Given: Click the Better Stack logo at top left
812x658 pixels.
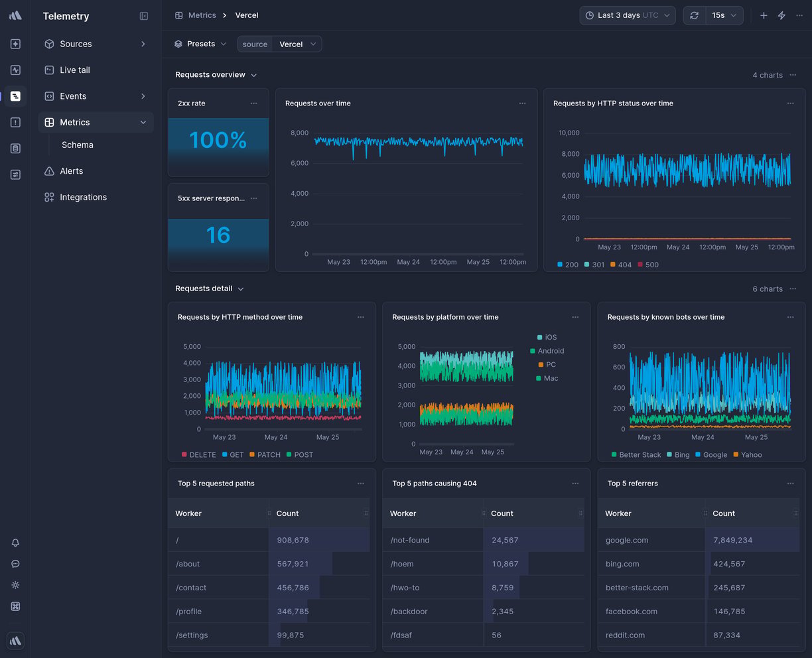Looking at the screenshot, I should pos(15,15).
